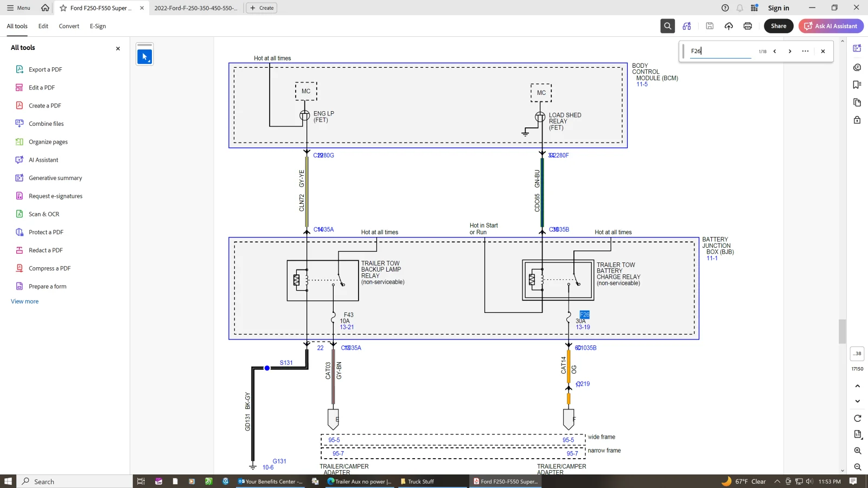Rotate the page view clockwise
This screenshot has width=868, height=488.
point(857,418)
